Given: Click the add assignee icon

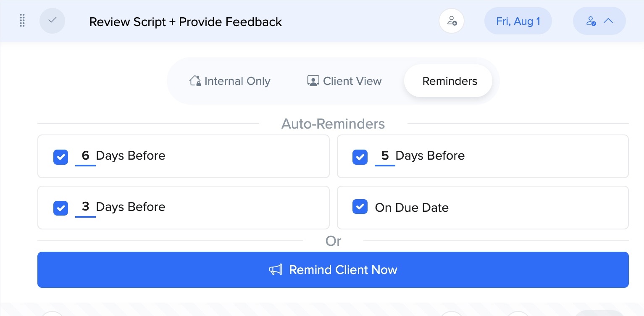Looking at the screenshot, I should point(452,21).
